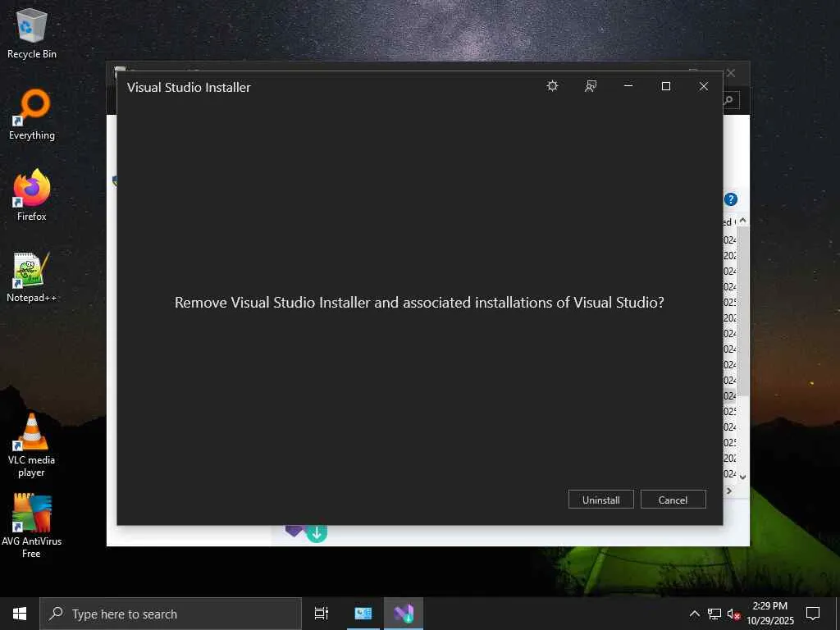Select the VLC media player desktop icon
The height and width of the screenshot is (630, 840).
tap(32, 445)
